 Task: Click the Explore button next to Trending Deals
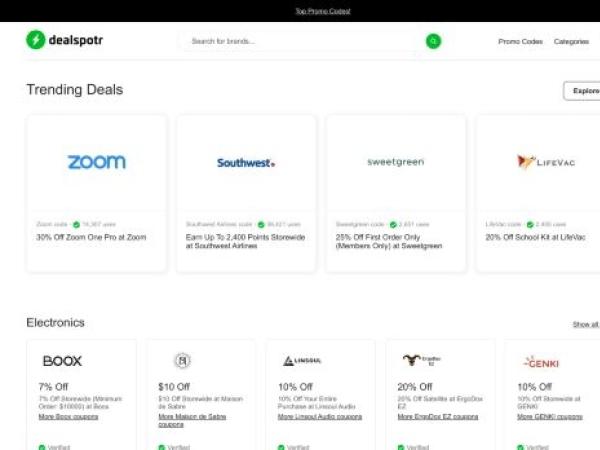tap(582, 91)
